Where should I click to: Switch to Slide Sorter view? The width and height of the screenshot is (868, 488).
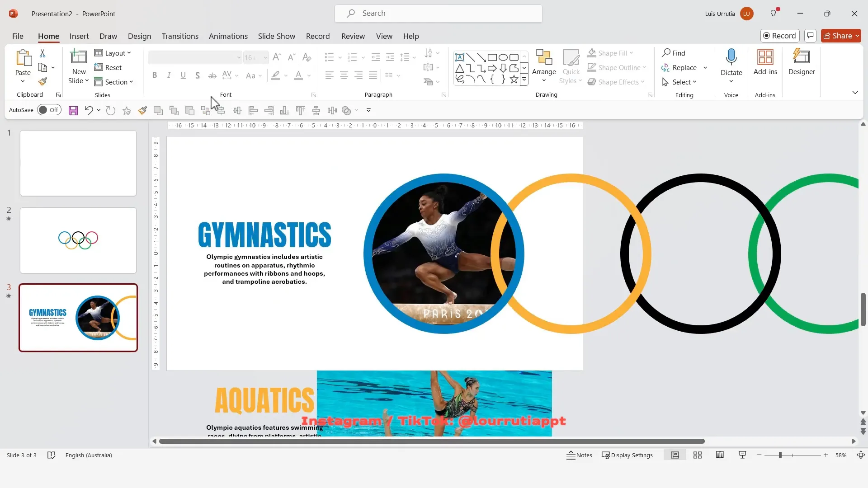click(x=698, y=455)
